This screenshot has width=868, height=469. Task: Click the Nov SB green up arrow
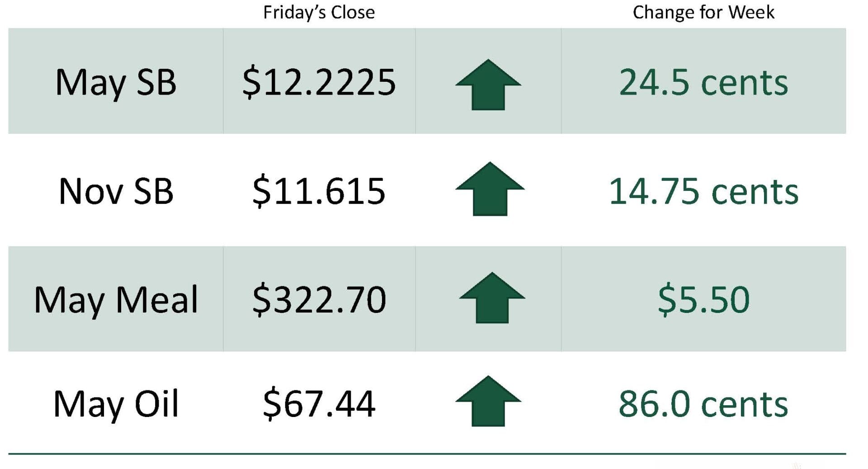click(x=490, y=189)
